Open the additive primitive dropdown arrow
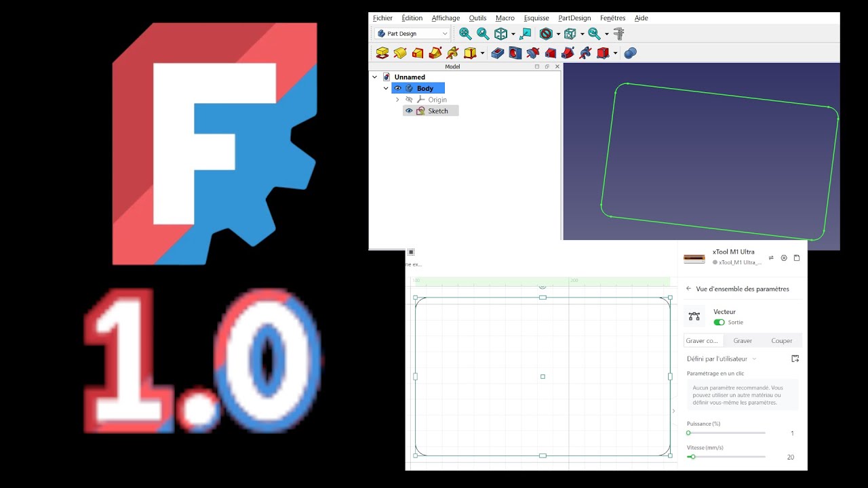The width and height of the screenshot is (868, 488). tap(483, 54)
